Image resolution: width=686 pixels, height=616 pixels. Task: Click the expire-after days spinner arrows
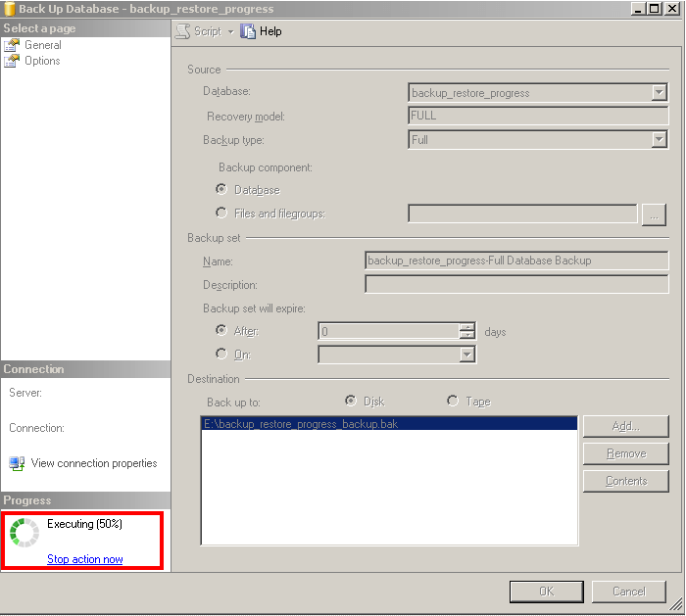pos(467,332)
